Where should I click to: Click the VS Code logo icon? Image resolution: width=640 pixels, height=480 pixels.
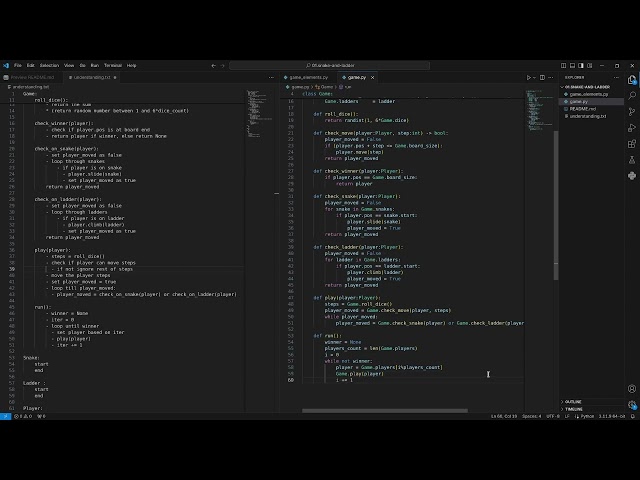click(x=6, y=65)
